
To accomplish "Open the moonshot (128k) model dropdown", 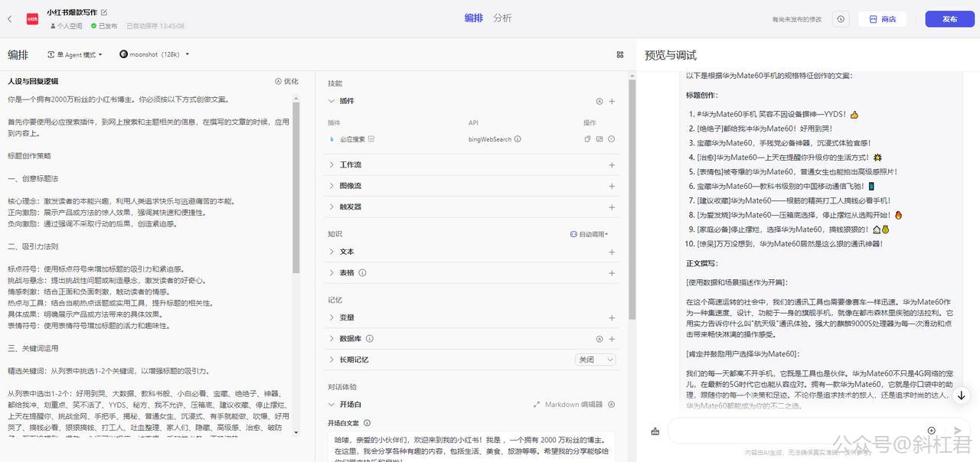I will pyautogui.click(x=154, y=54).
